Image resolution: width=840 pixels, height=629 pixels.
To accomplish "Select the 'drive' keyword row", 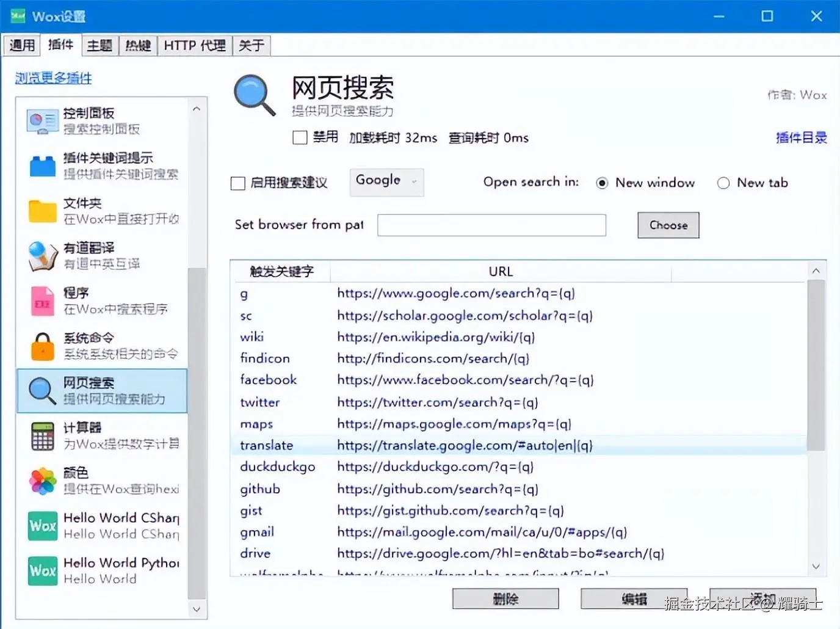I will tap(519, 553).
